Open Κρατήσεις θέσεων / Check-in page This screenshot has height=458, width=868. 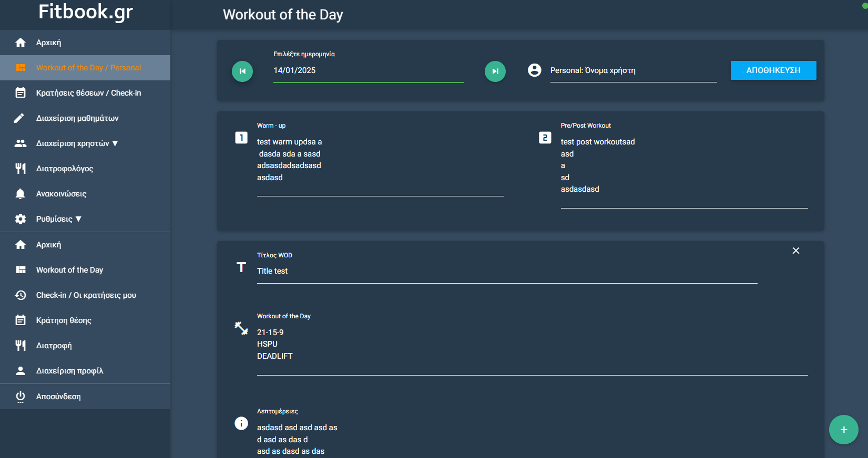[88, 93]
